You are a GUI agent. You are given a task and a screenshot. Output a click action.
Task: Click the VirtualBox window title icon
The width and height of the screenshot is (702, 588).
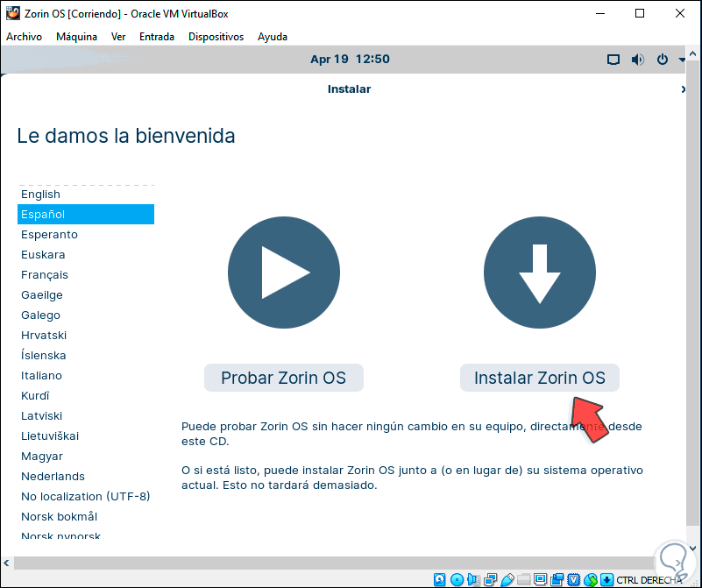pyautogui.click(x=13, y=13)
